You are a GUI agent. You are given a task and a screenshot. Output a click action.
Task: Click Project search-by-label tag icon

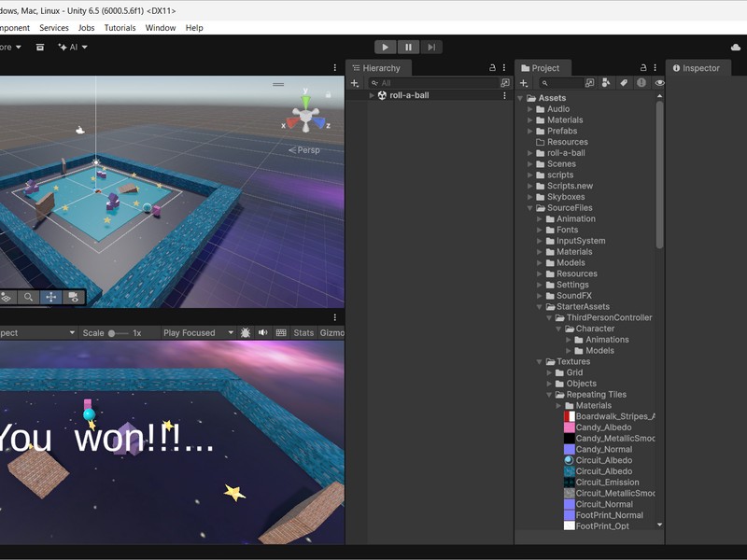click(x=624, y=83)
